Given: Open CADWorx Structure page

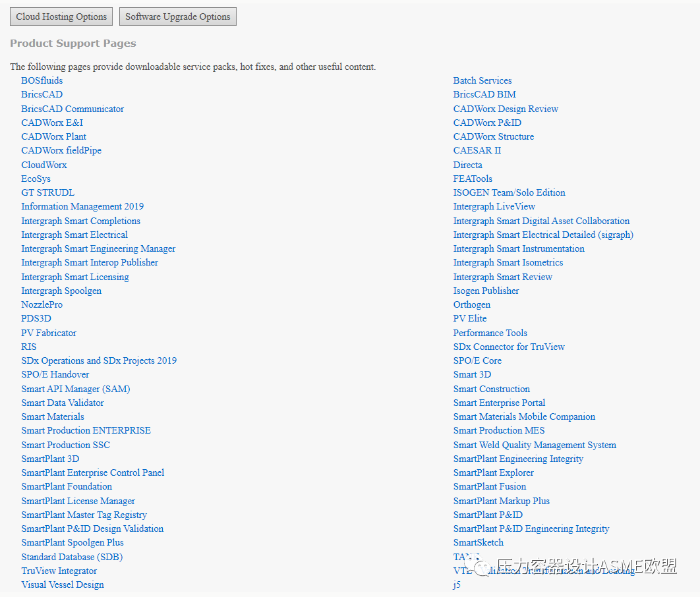Looking at the screenshot, I should 493,136.
